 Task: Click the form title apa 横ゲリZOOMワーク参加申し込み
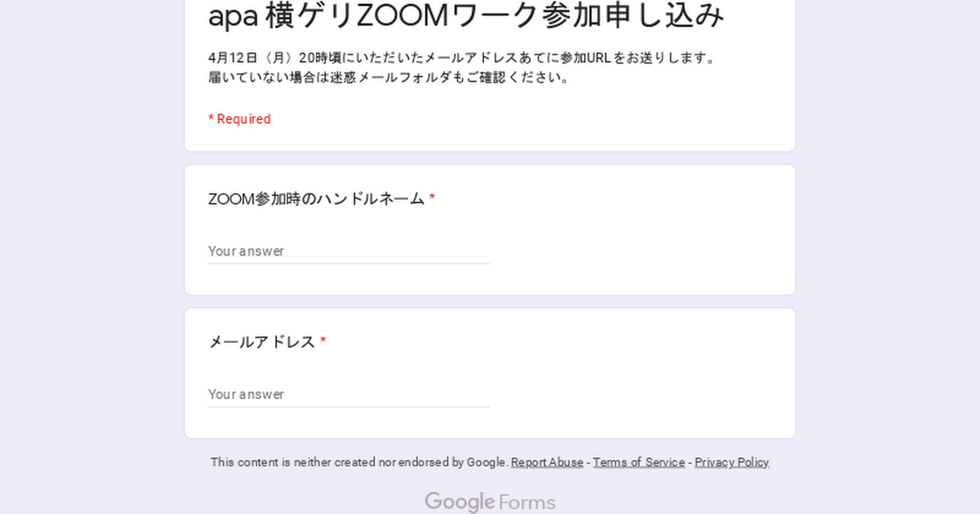tap(466, 16)
